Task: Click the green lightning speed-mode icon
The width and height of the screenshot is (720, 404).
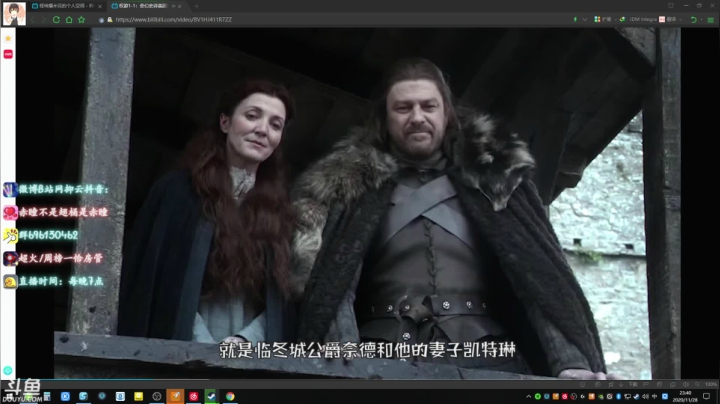Action: pyautogui.click(x=575, y=19)
